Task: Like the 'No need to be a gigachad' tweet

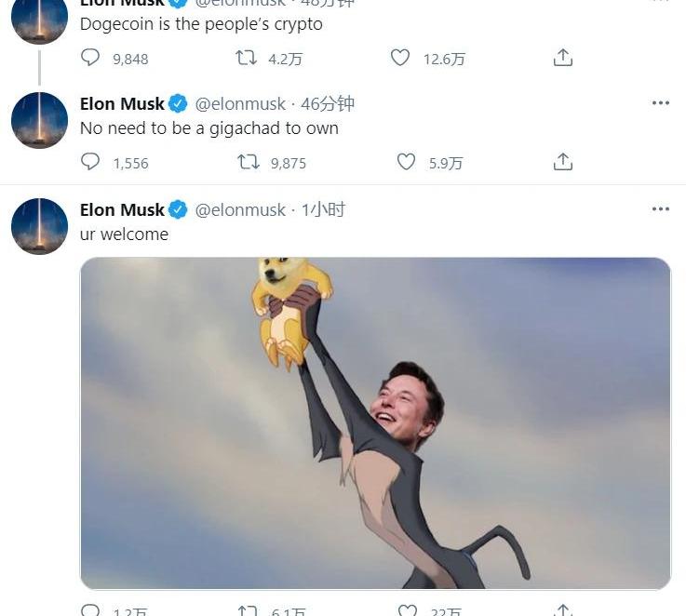Action: click(x=406, y=162)
